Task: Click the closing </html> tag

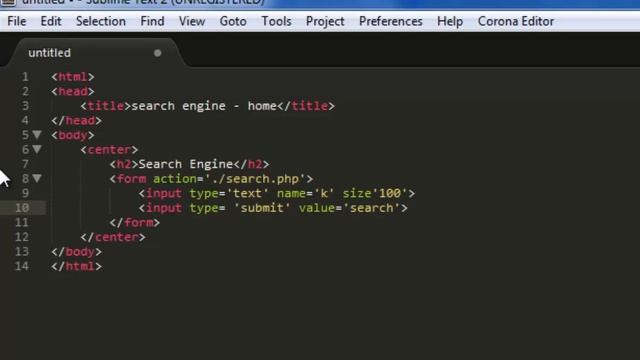Action: [77, 267]
